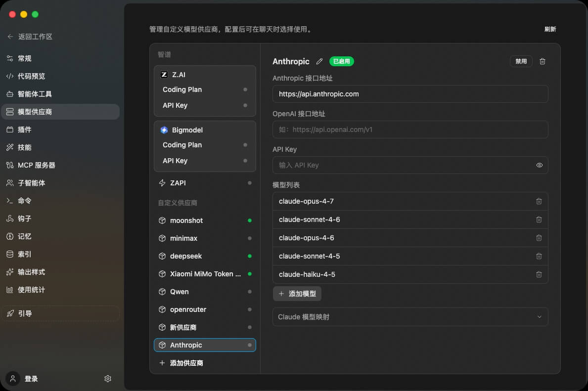Click the Bigmodel logo icon

(x=164, y=130)
